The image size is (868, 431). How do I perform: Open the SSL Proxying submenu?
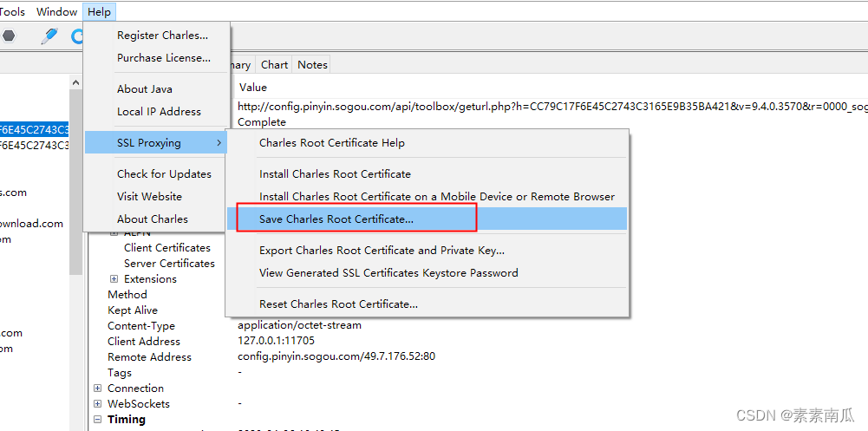point(155,143)
